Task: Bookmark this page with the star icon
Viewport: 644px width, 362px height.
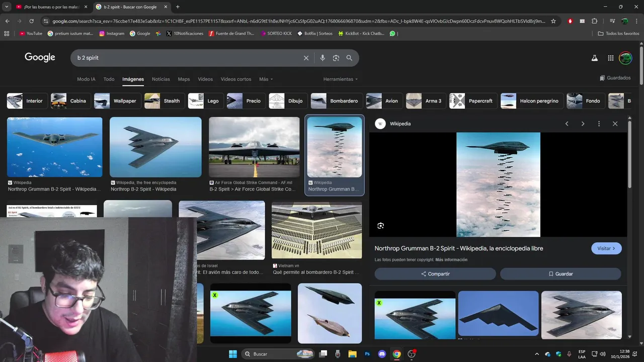Action: 553,21
